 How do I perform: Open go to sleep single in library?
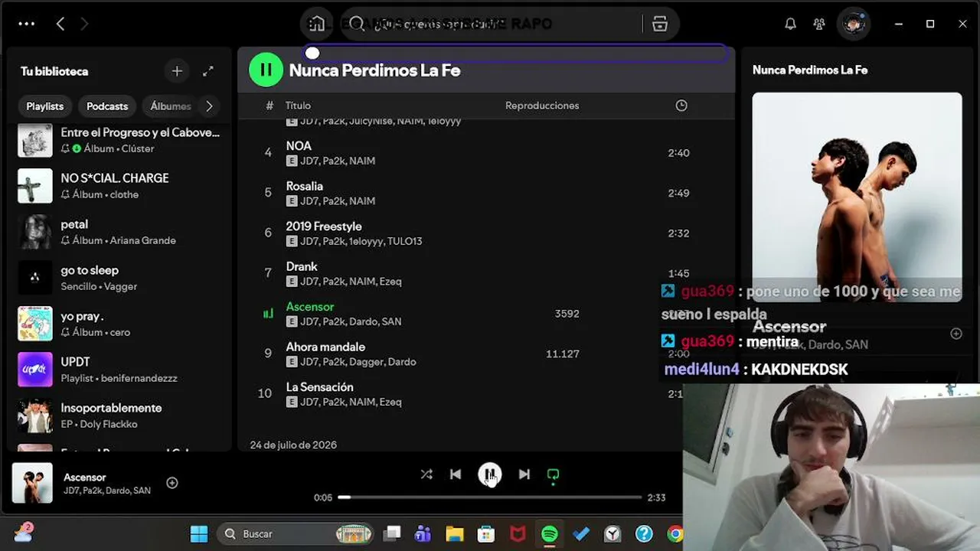tap(120, 278)
